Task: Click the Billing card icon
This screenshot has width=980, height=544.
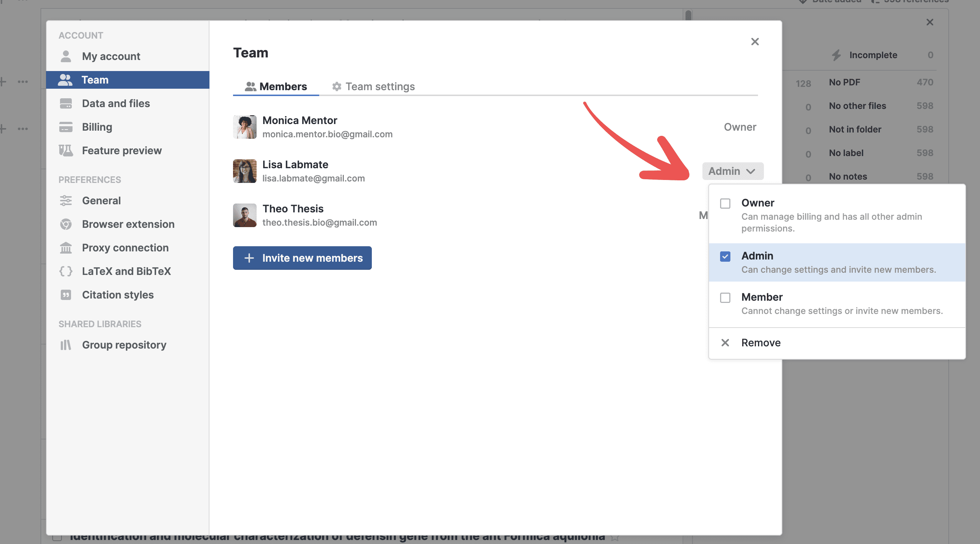Action: (66, 127)
